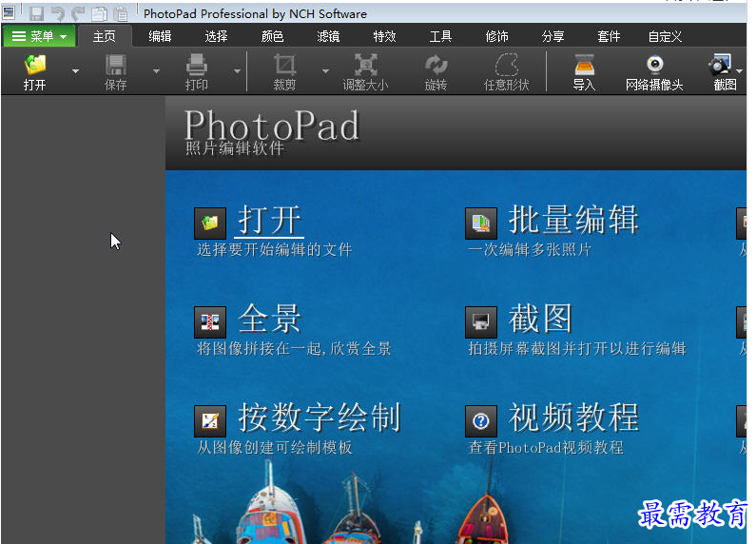The image size is (756, 544).
Task: Expand the arrow next to 截图 toolbar button
Action: pyautogui.click(x=739, y=71)
